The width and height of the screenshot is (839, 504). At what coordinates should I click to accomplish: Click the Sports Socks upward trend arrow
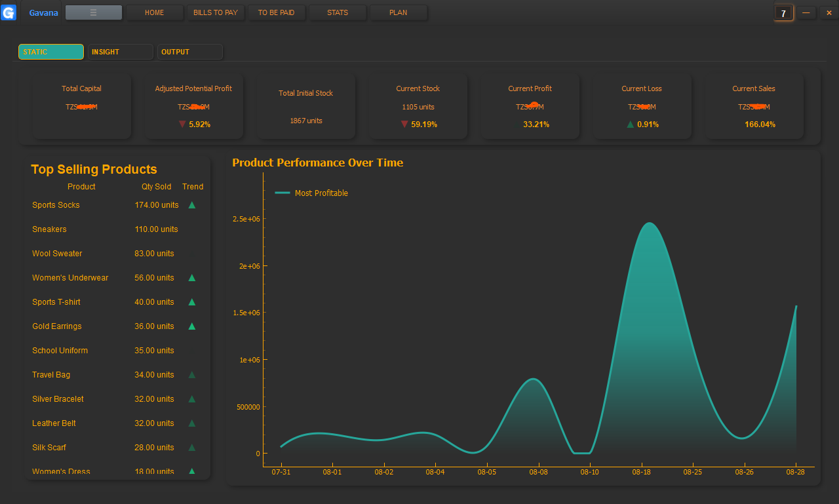(x=192, y=205)
